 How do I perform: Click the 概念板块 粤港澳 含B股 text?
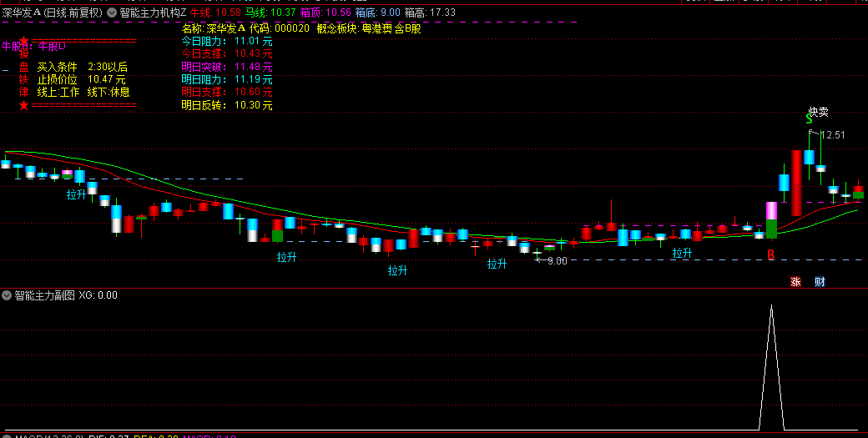(x=368, y=28)
